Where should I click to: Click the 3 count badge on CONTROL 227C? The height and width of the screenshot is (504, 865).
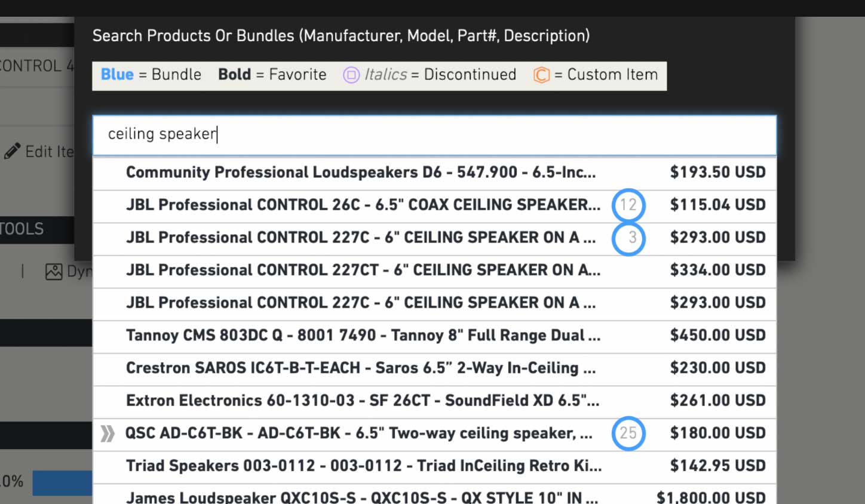click(628, 238)
